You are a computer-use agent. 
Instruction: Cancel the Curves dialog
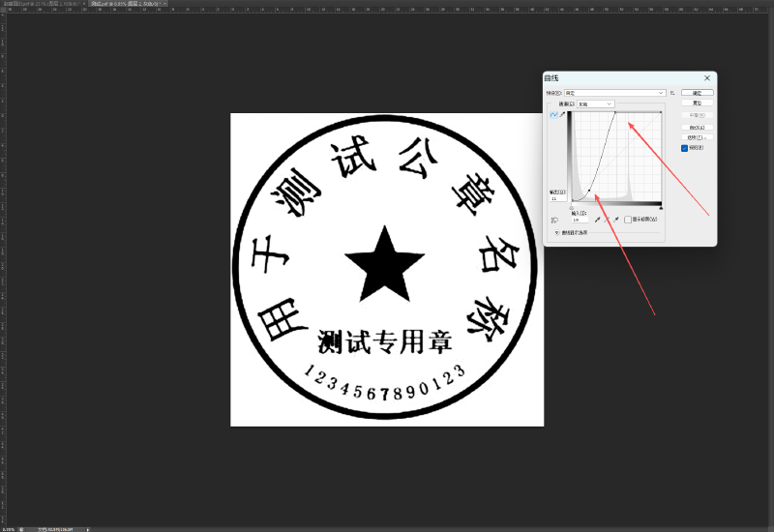coord(697,103)
